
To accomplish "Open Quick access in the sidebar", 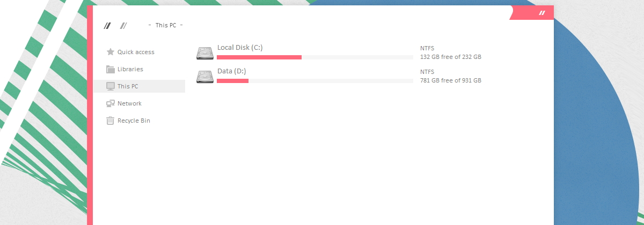I will [x=136, y=52].
